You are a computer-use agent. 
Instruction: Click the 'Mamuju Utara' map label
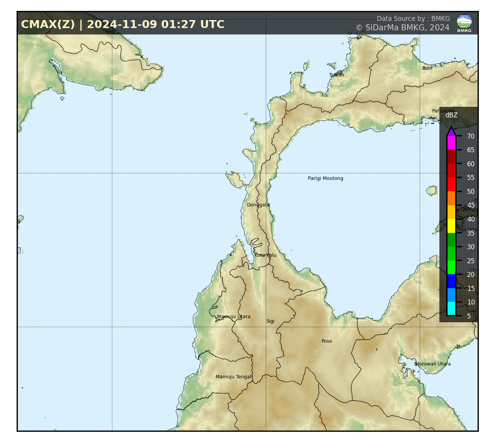(234, 317)
